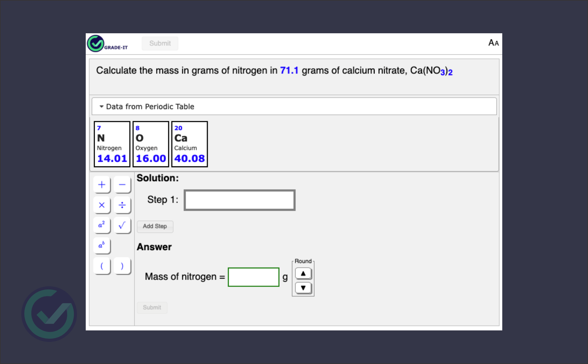Select the Calcium element tile
The image size is (588, 364).
point(189,144)
